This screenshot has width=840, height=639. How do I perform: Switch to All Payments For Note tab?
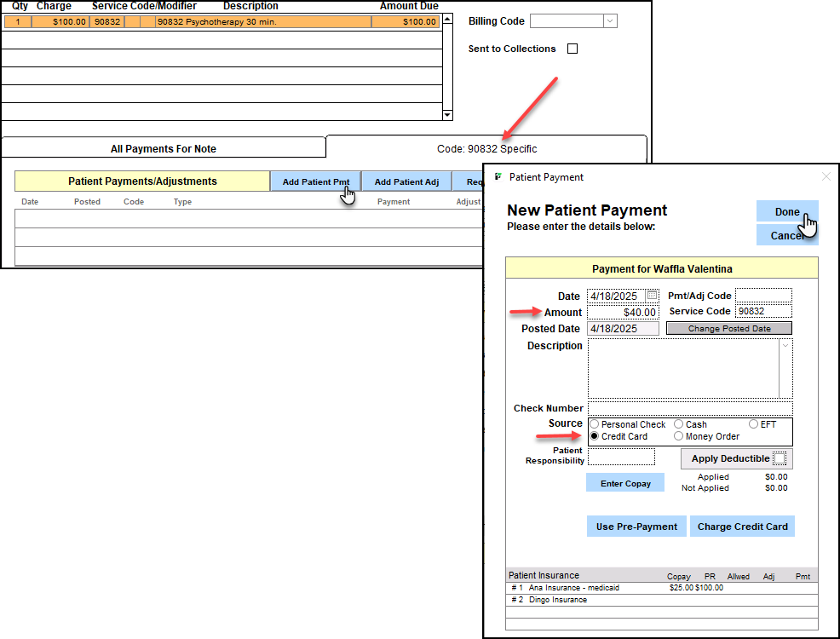point(164,149)
